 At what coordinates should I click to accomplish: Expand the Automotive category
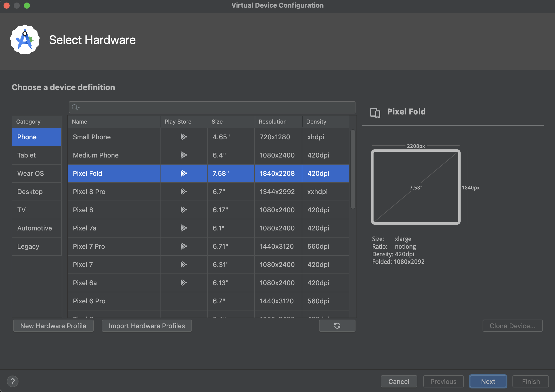click(34, 227)
